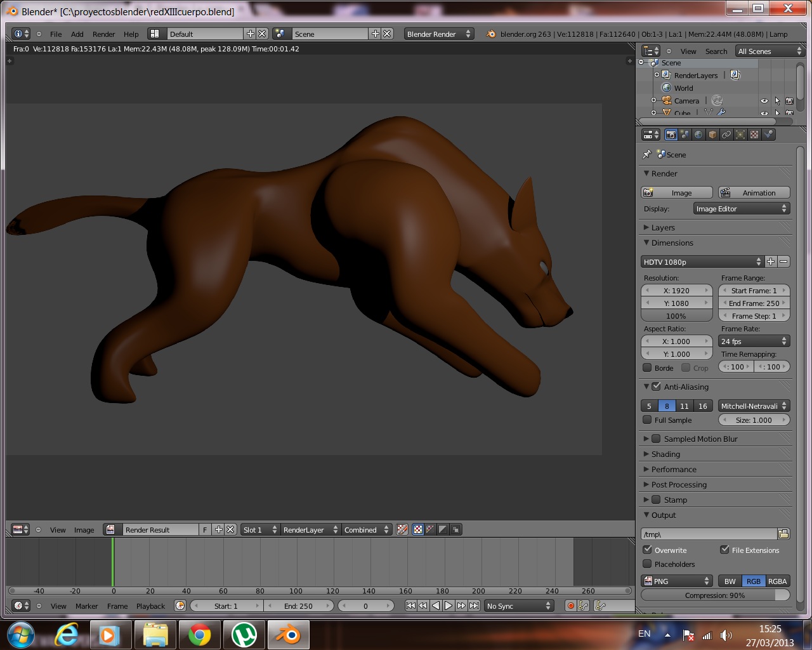The height and width of the screenshot is (650, 812).
Task: Open the Object Constraints chain-link tab
Action: (x=726, y=135)
